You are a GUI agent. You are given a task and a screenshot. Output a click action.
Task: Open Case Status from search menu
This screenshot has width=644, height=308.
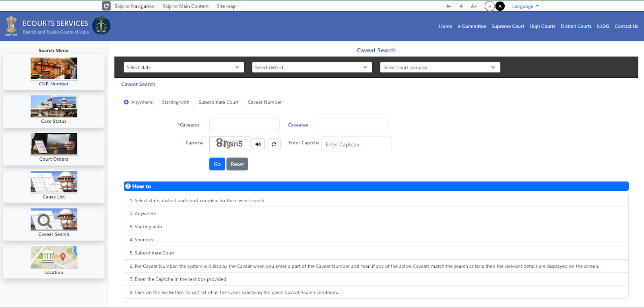[x=54, y=107]
